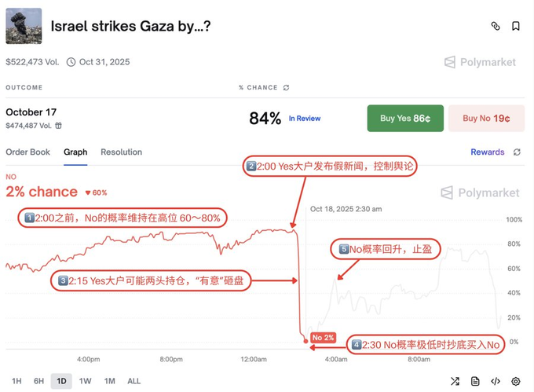The height and width of the screenshot is (392, 534).
Task: Open the document icon below the chart
Action: [475, 381]
